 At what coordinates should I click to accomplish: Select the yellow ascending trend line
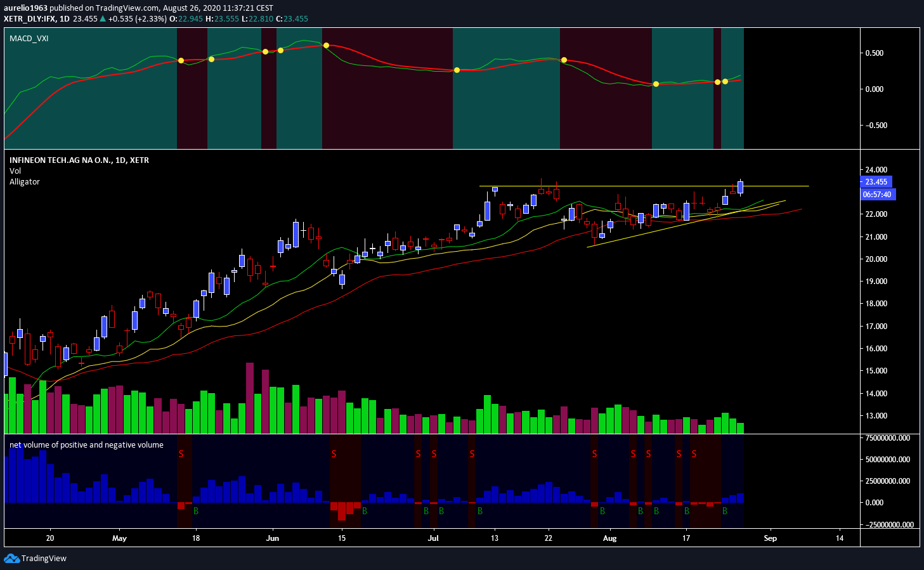click(x=686, y=224)
